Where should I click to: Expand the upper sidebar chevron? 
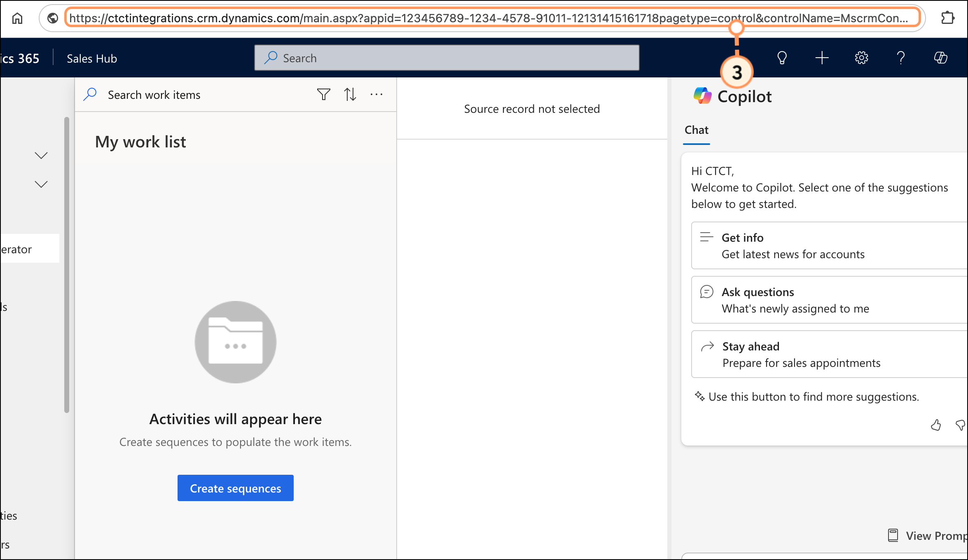(41, 155)
